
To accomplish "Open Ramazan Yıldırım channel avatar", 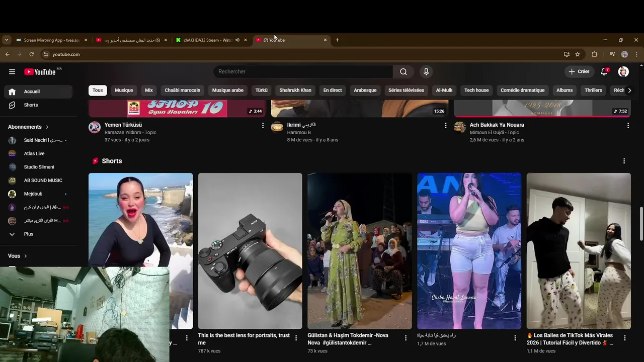I will [95, 127].
